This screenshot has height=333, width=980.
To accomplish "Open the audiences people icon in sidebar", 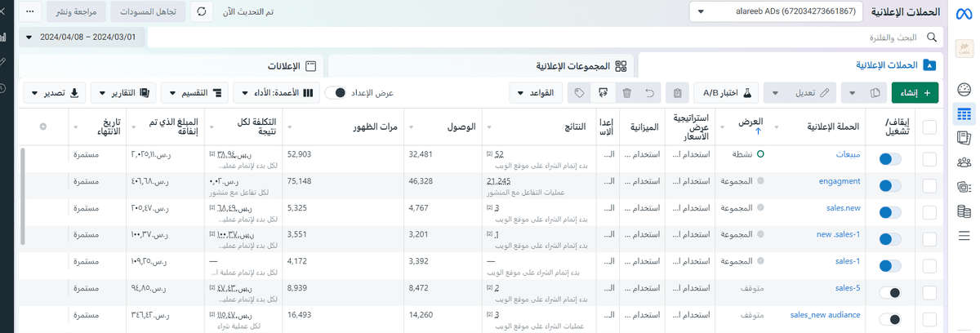I will [x=964, y=163].
